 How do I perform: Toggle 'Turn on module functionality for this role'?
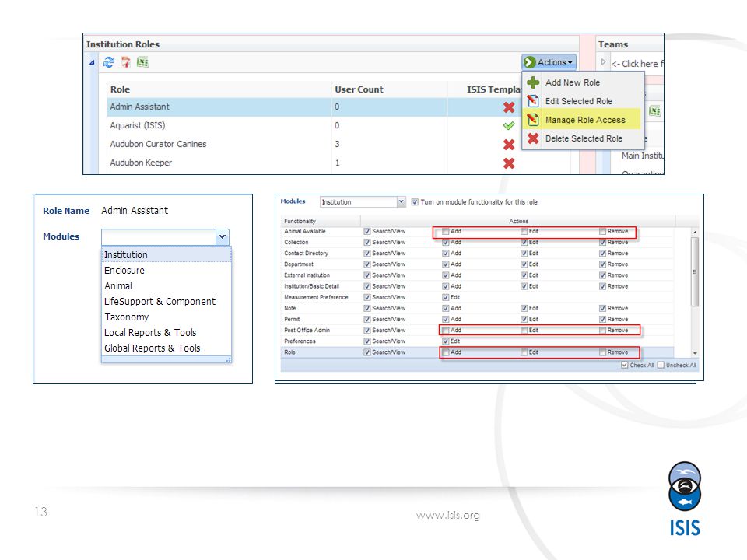click(x=415, y=202)
